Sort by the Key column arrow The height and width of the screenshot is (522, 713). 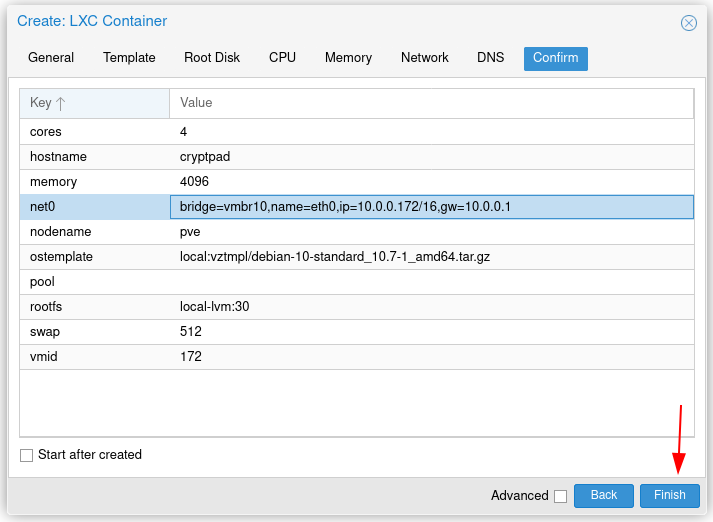(60, 104)
